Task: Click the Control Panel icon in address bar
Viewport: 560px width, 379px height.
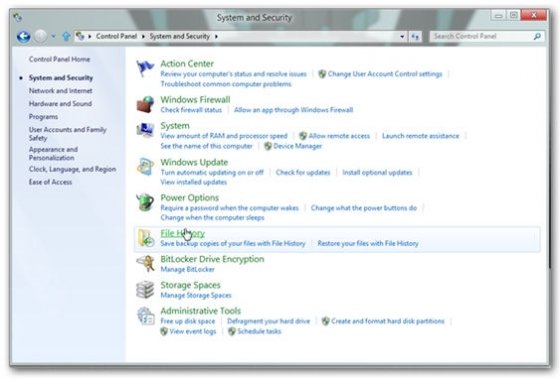Action: [x=80, y=36]
